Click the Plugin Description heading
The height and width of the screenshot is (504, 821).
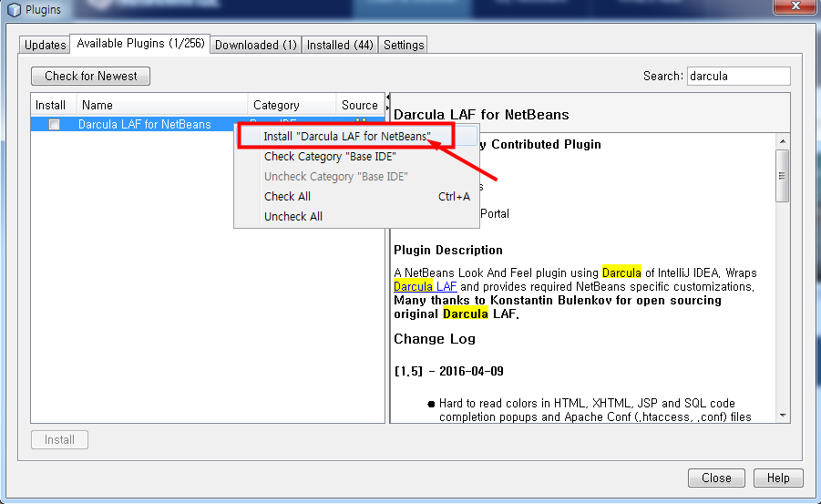coord(448,250)
